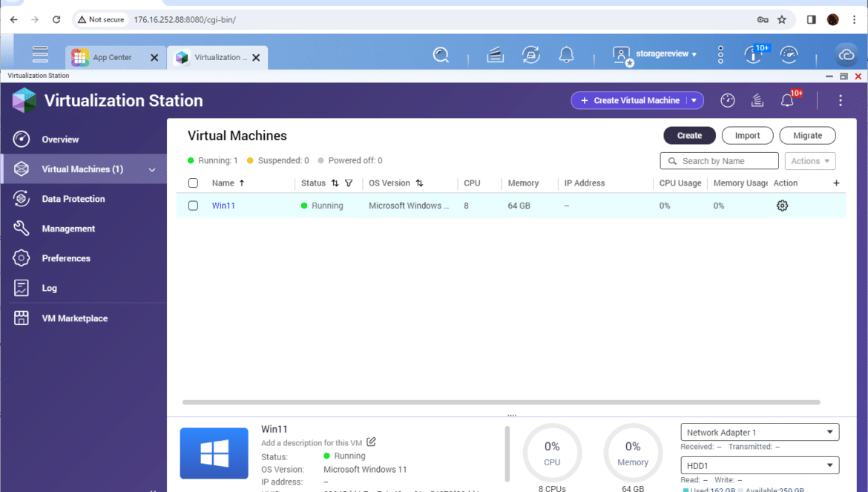
Task: Filter VMs using the Status funnel icon
Action: pyautogui.click(x=349, y=183)
